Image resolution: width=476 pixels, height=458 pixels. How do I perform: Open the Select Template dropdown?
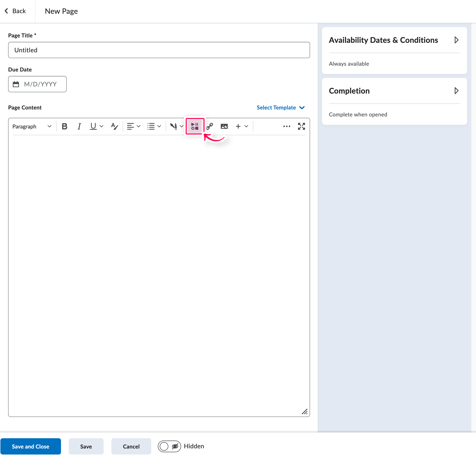[280, 108]
